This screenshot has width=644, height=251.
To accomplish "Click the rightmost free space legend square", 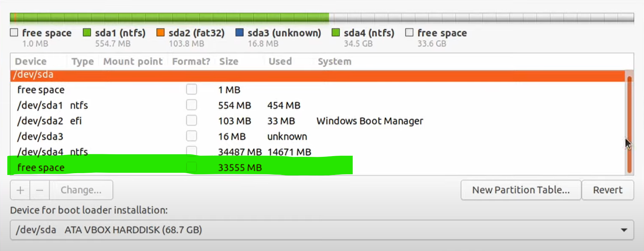I will click(409, 33).
